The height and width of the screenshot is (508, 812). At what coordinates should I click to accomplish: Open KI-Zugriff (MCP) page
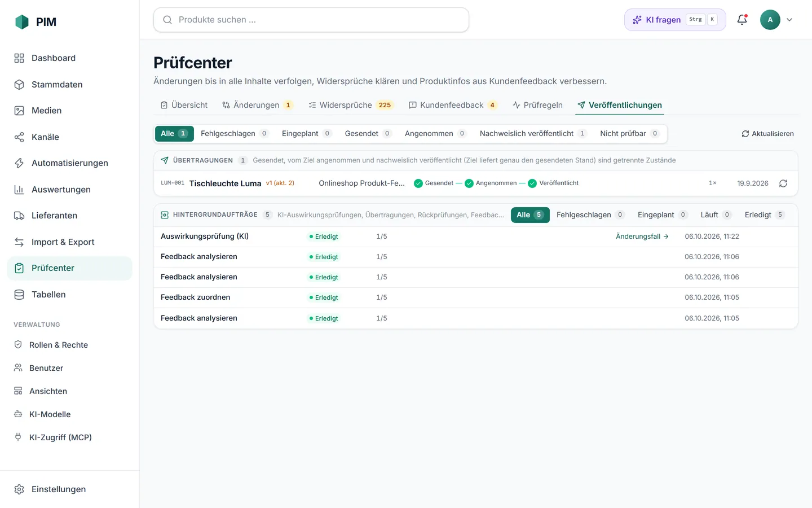pyautogui.click(x=69, y=437)
